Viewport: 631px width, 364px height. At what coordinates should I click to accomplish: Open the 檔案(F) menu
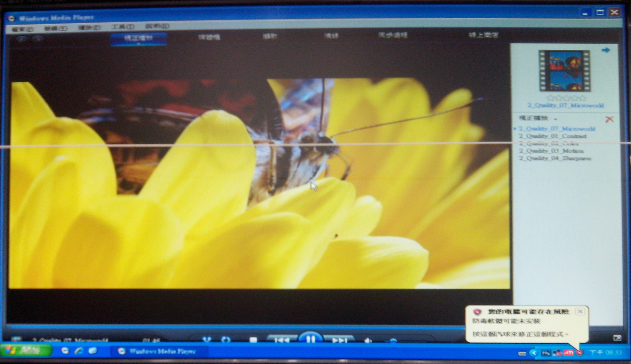point(22,29)
